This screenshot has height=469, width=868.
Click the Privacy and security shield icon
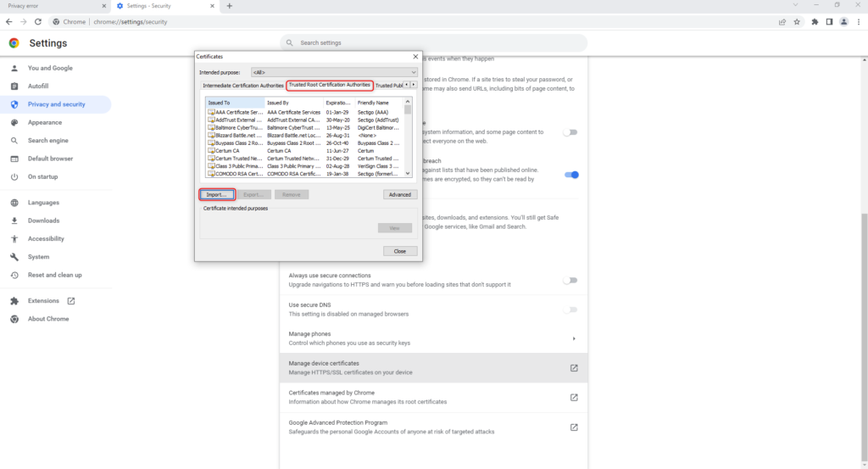14,104
